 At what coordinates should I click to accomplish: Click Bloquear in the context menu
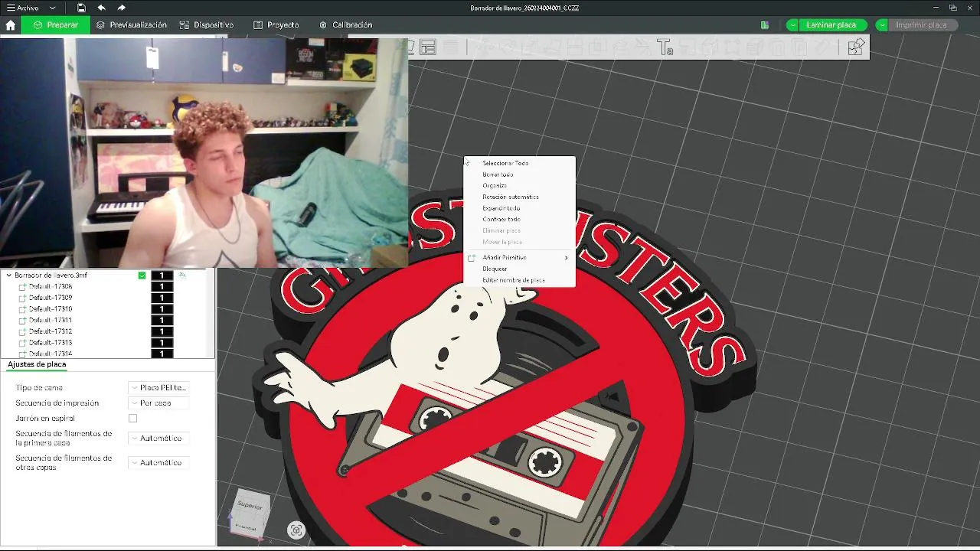click(x=495, y=269)
